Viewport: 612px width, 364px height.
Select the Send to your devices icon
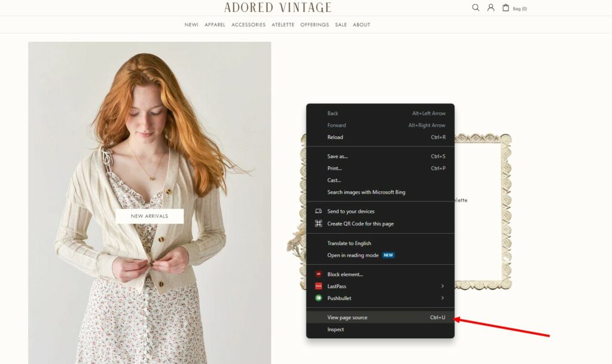coord(319,211)
